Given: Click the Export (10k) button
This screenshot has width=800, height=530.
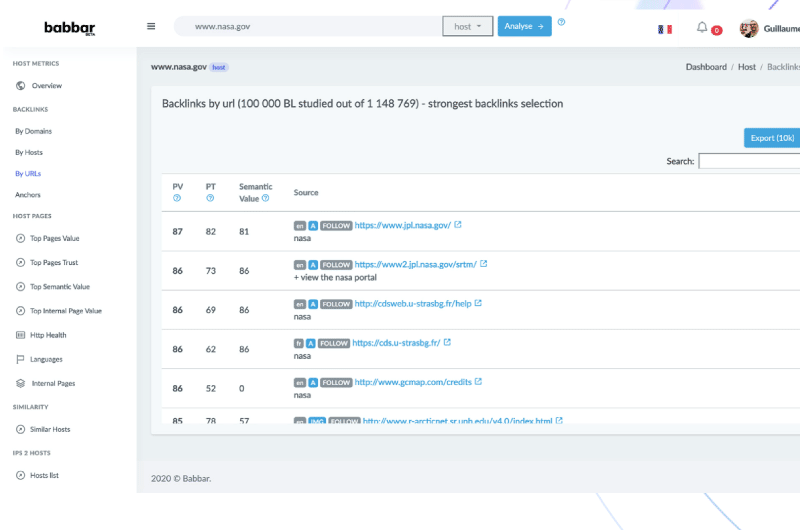Looking at the screenshot, I should (x=772, y=138).
